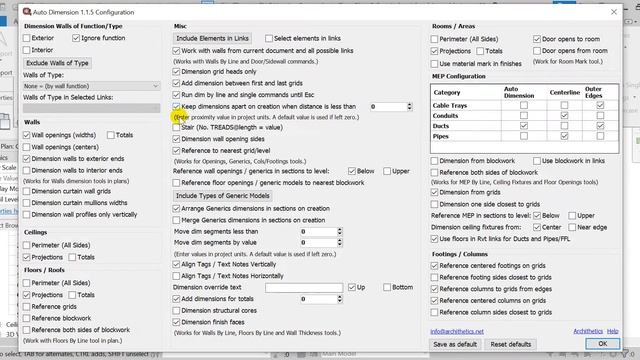Image resolution: width=640 pixels, height=360 pixels.
Task: Toggle Reference to nearest grid/level
Action: pyautogui.click(x=176, y=151)
